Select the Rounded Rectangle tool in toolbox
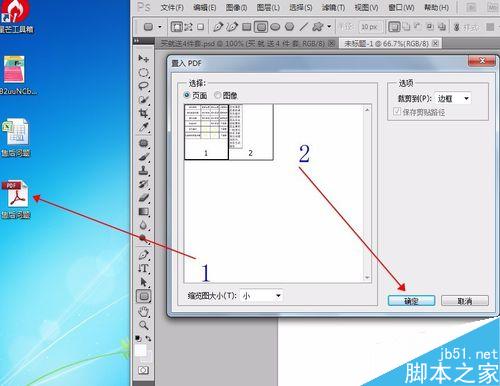Screen dimensions: 500x386 point(143,296)
